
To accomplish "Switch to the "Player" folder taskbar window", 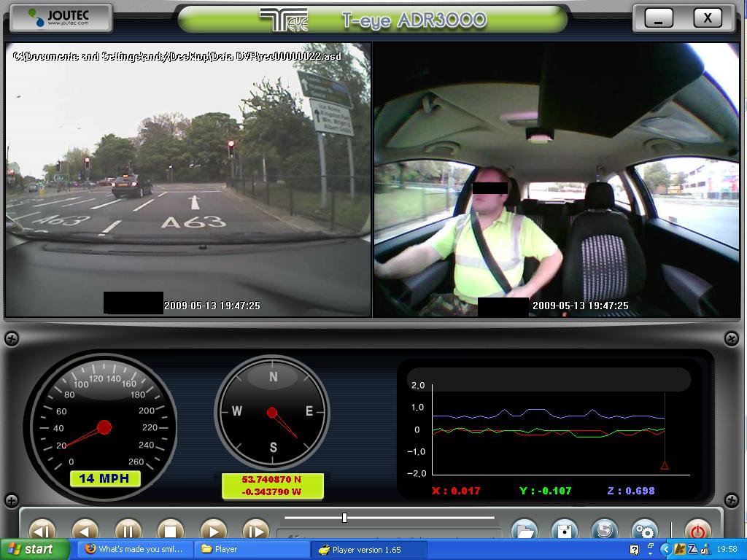I will 251,550.
